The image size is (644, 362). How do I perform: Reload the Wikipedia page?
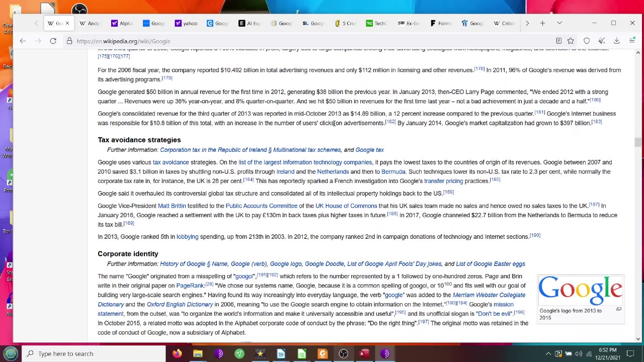[x=53, y=41]
